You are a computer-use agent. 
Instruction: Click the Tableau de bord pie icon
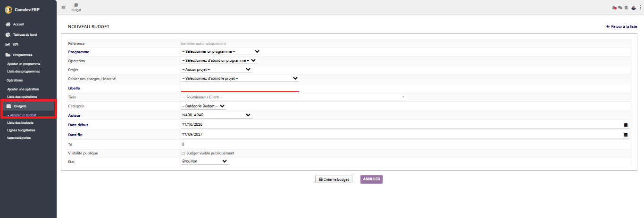click(8, 34)
